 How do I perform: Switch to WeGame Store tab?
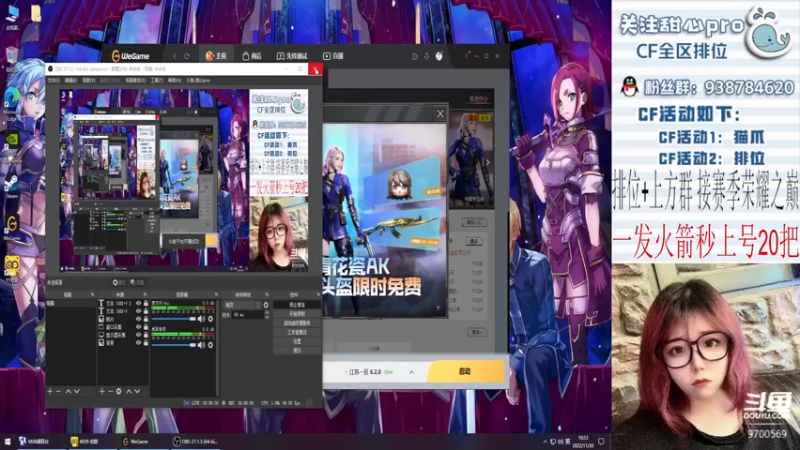point(252,56)
